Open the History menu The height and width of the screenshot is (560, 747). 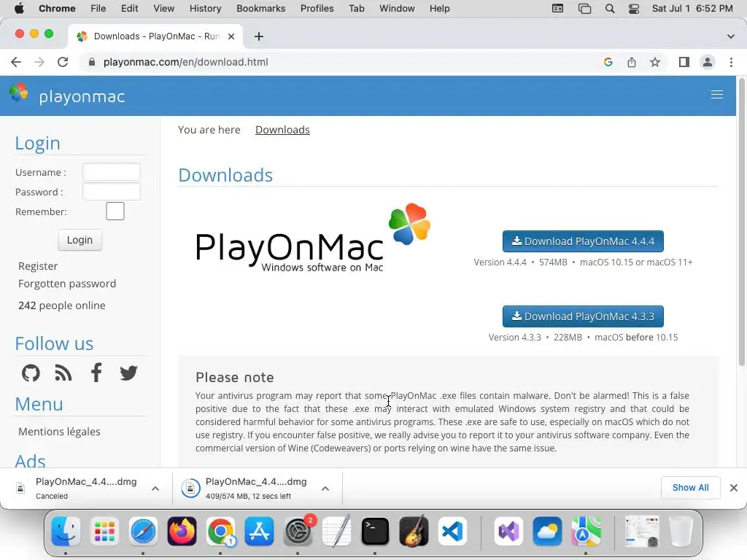coord(205,9)
